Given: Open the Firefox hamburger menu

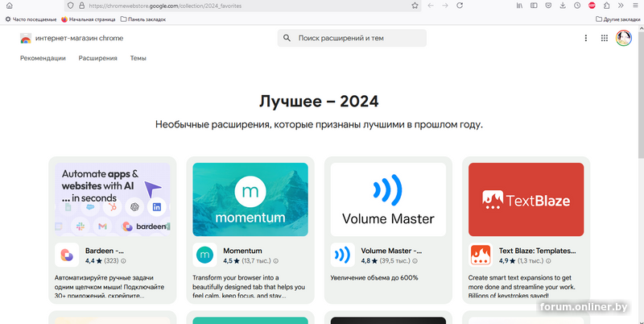Looking at the screenshot, I should pos(635,6).
